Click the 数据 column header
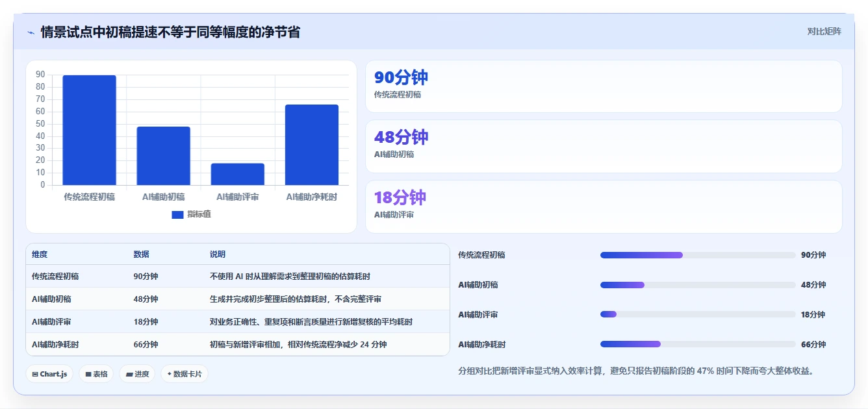Screen dimensions: 868x409 pos(142,254)
